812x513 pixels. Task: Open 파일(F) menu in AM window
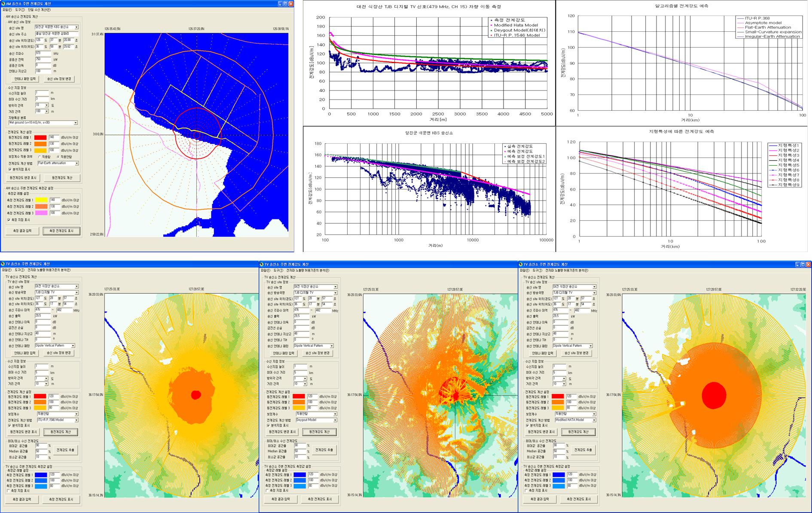[x=7, y=9]
